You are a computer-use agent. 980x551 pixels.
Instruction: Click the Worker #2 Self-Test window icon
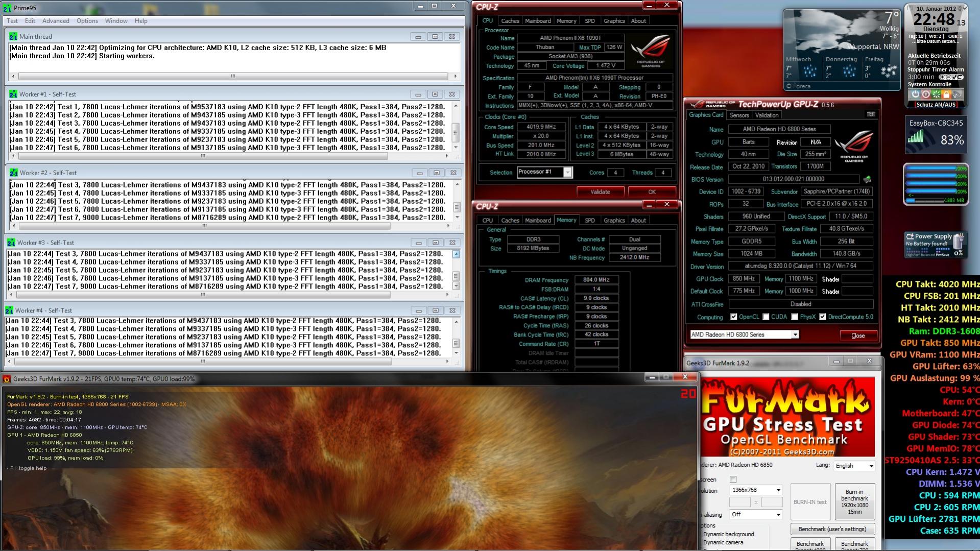13,173
